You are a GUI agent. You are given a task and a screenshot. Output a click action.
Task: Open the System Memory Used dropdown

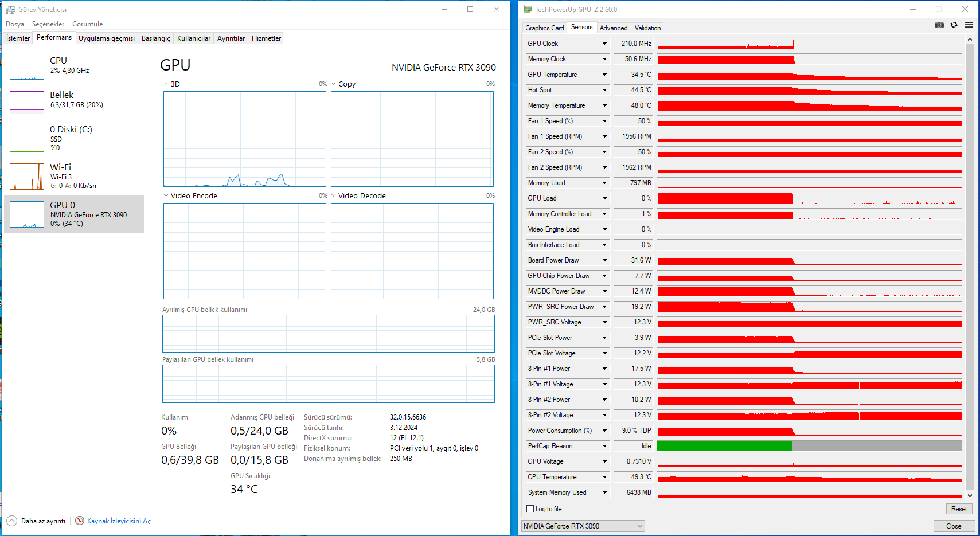pos(604,492)
